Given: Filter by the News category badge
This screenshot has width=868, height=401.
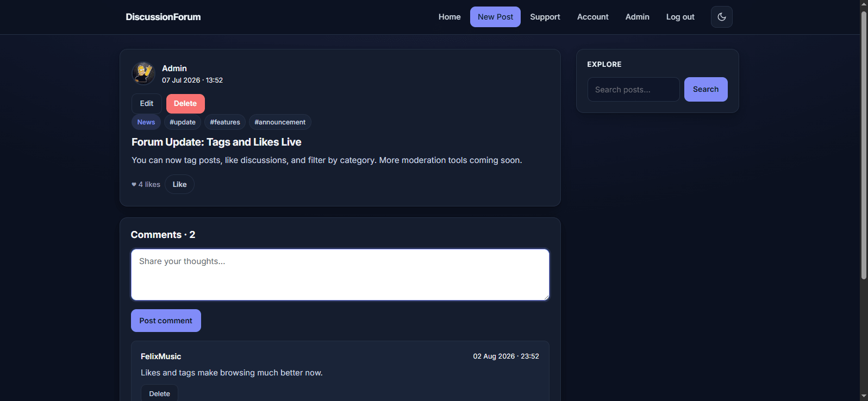Looking at the screenshot, I should coord(146,122).
